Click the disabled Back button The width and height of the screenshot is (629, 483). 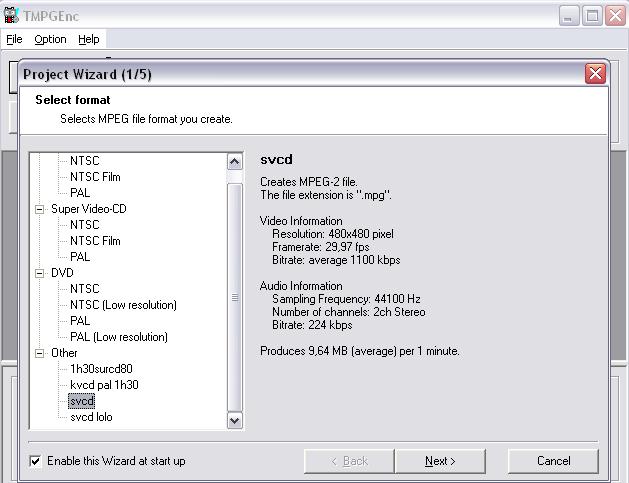(x=349, y=461)
